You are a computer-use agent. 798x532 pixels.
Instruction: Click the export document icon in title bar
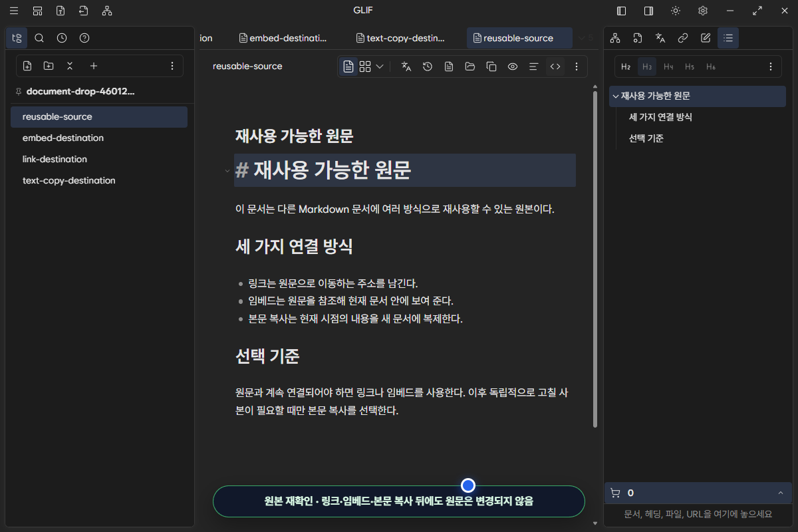point(83,11)
